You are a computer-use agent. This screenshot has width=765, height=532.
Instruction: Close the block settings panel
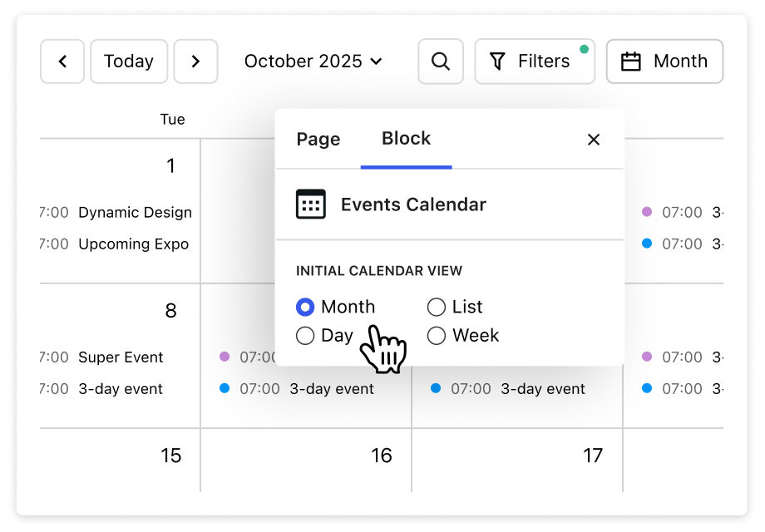tap(594, 140)
